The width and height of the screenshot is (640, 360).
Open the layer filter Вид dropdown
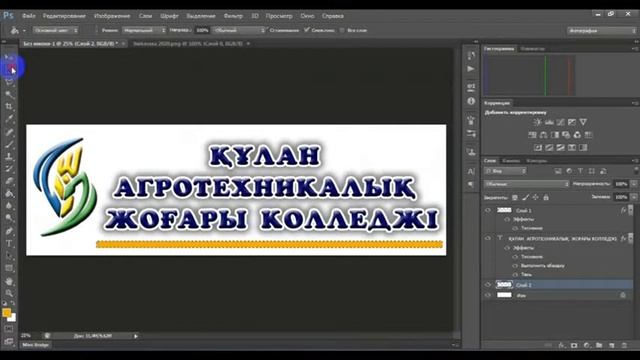click(x=506, y=171)
